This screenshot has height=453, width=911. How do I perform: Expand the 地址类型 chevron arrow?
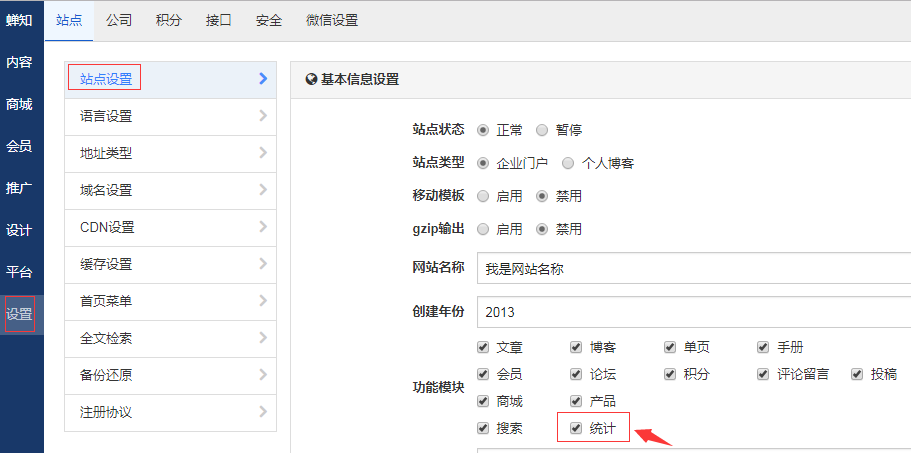[263, 153]
